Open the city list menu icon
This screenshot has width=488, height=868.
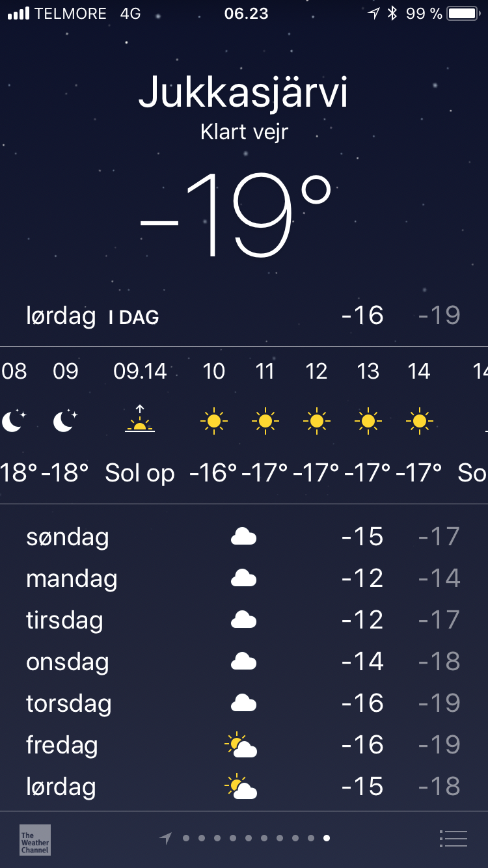[x=454, y=839]
